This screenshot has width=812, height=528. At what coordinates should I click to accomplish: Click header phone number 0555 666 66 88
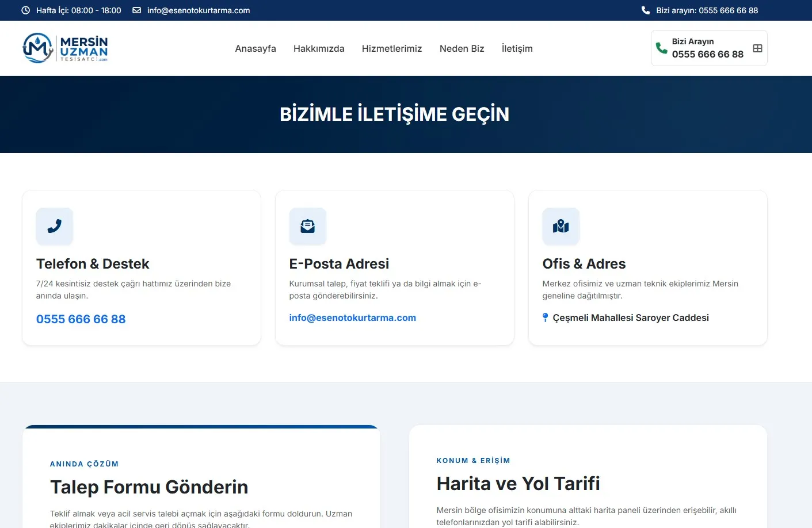point(708,54)
